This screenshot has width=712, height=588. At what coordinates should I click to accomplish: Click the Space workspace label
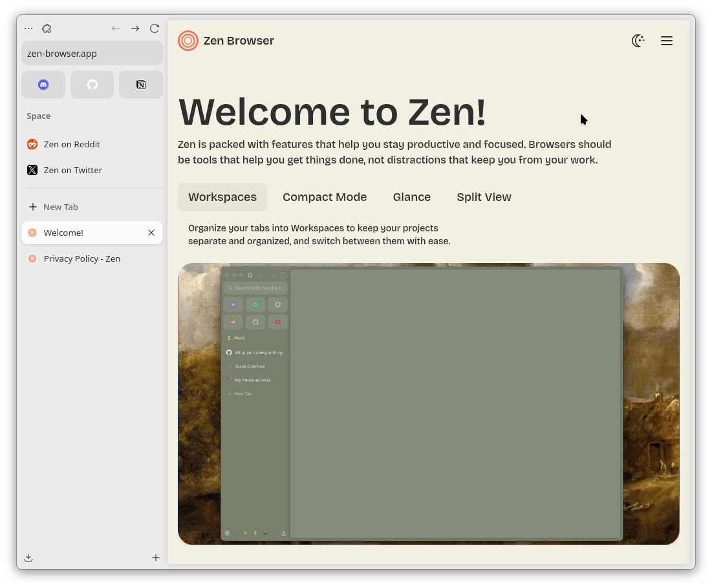tap(39, 116)
